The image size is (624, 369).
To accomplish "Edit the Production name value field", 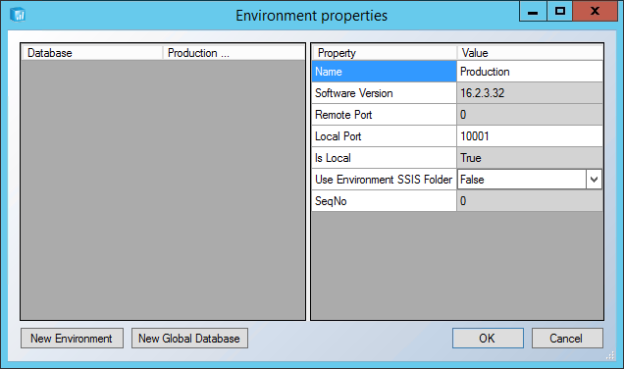I will (530, 72).
